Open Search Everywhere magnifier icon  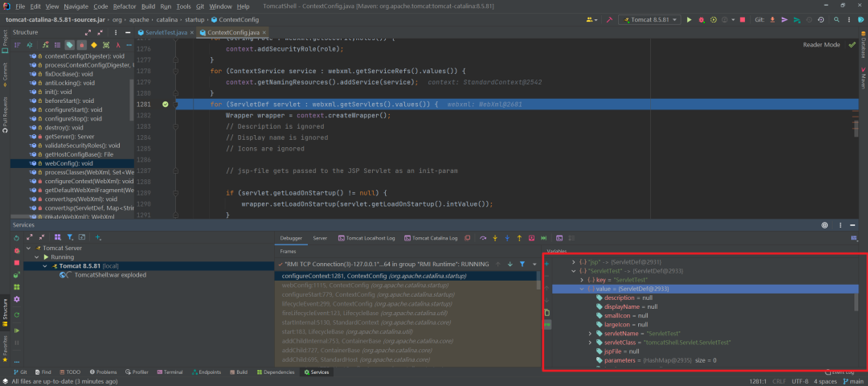pos(837,19)
